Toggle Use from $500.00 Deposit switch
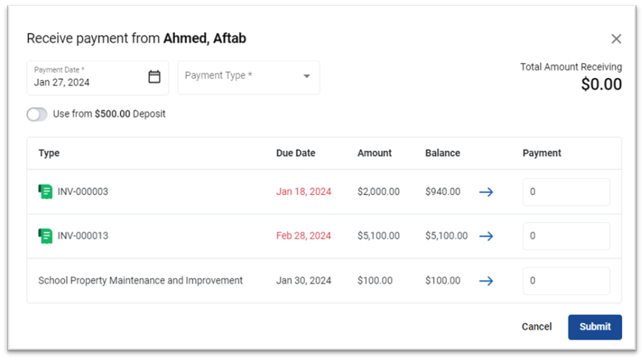Viewport: 644px width, 360px height. 37,114
